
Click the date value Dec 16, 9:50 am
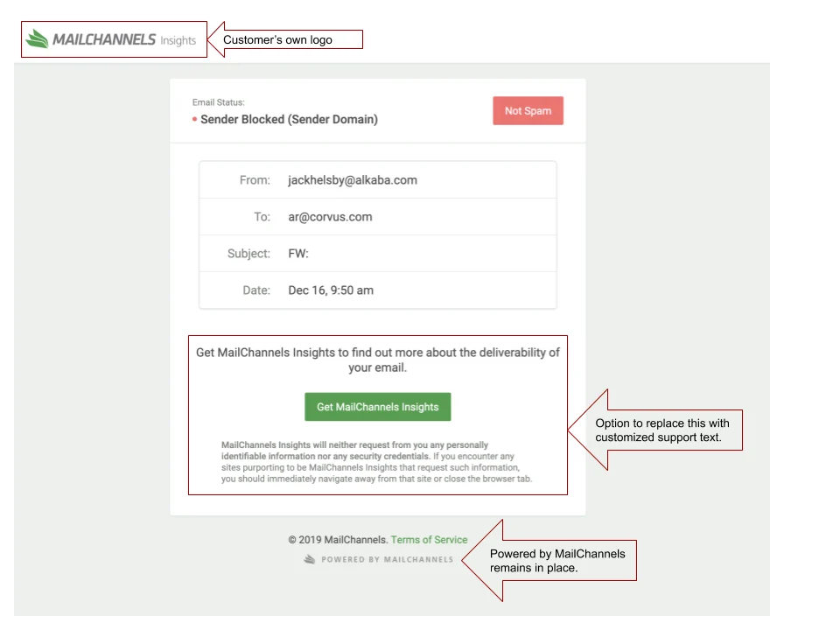coord(331,290)
